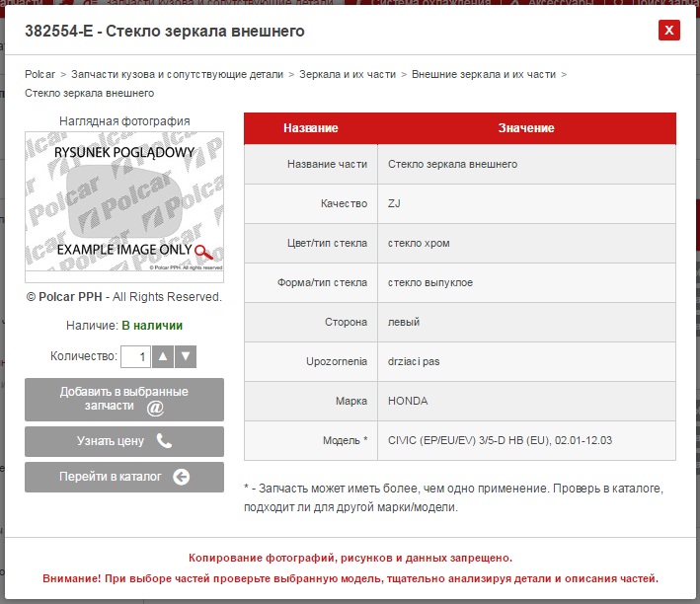Click the phone icon beside Узнать цену

click(x=164, y=441)
